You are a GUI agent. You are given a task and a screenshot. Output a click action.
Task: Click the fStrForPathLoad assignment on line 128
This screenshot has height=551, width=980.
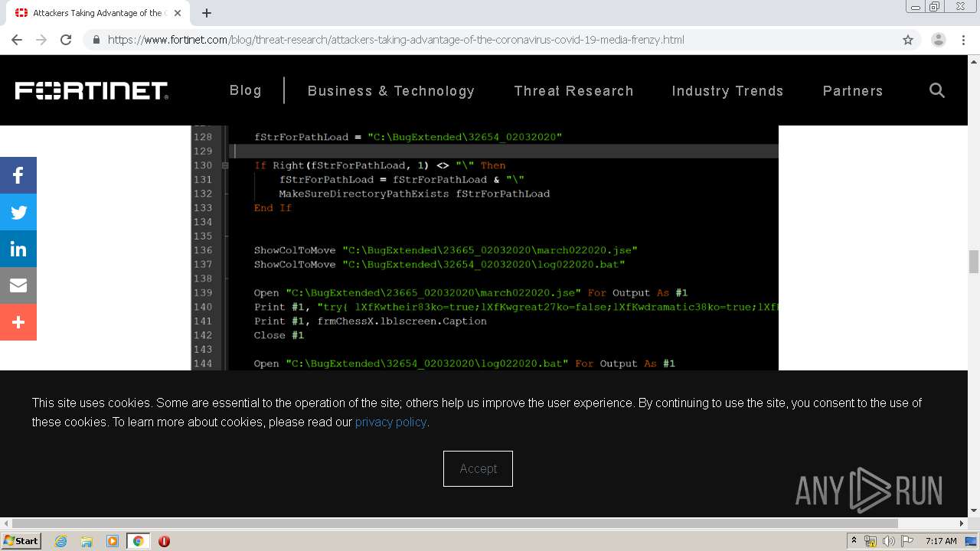(408, 137)
